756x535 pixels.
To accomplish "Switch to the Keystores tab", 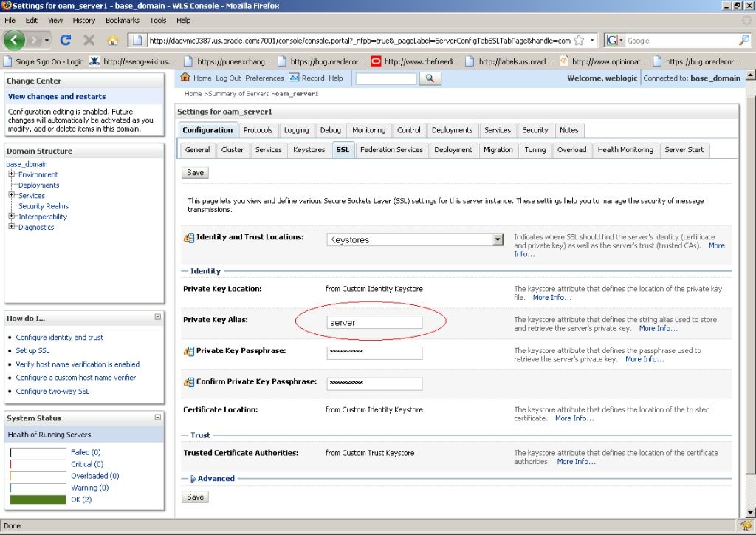I will [x=309, y=150].
